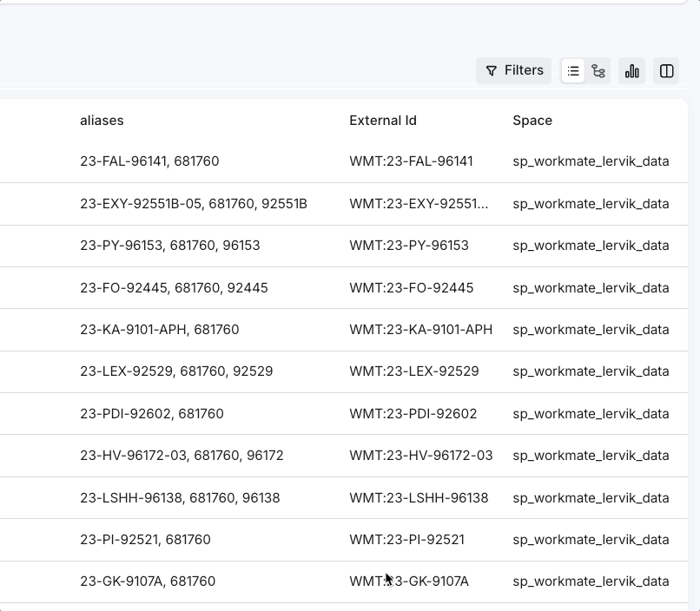Toggle the side panel layout icon
Screen dimensions: 700x611
(667, 71)
